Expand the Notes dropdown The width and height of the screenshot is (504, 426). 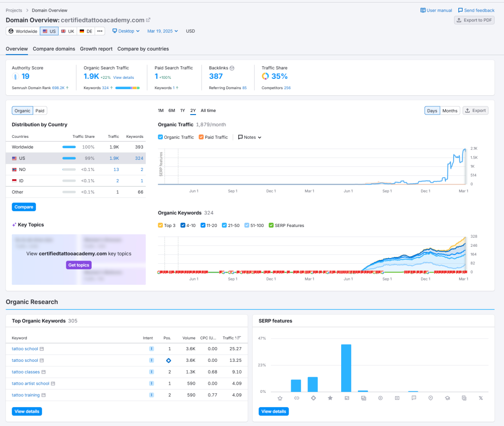coord(250,137)
